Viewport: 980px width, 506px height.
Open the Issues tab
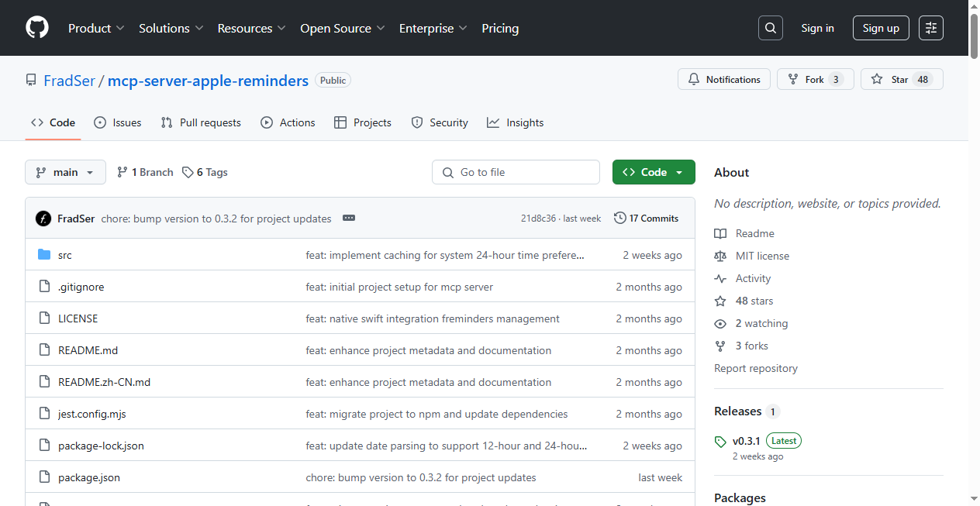point(117,122)
